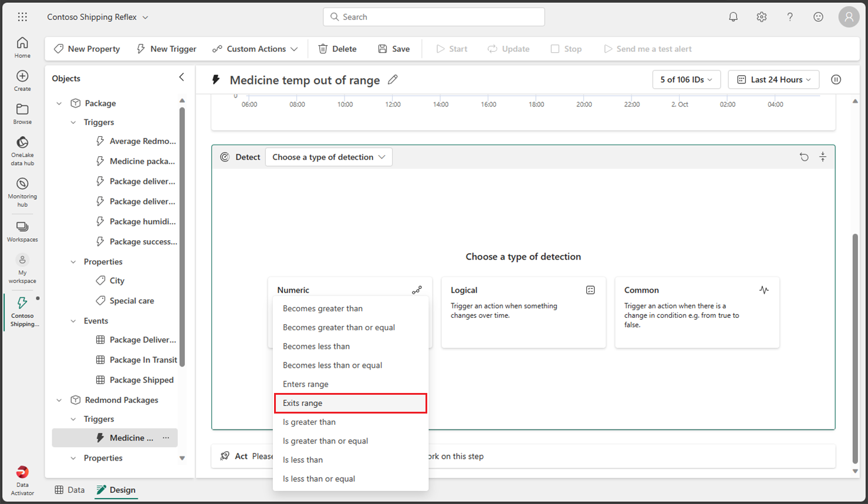Select Average Redmo... trigger

[136, 141]
